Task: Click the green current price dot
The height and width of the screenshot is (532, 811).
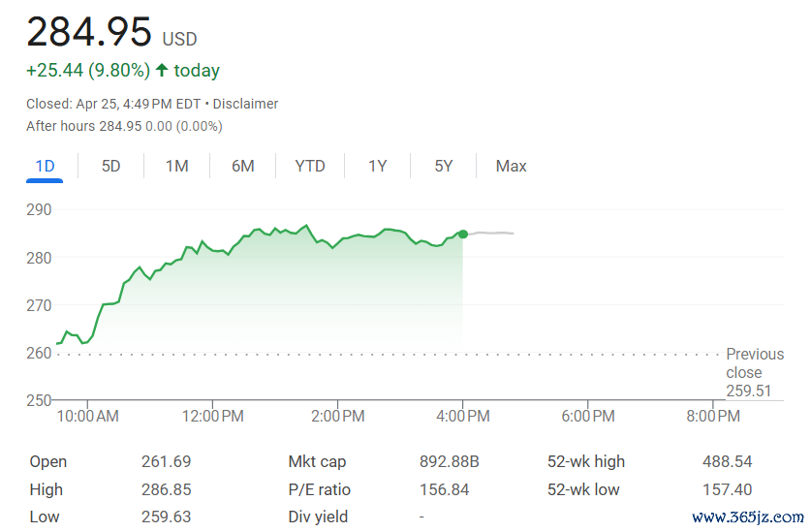Action: coord(463,235)
